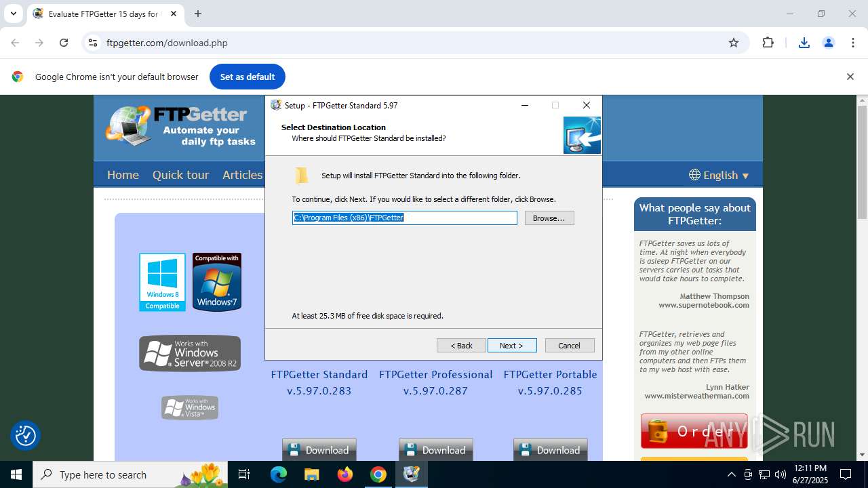Click the Chrome back arrow
Viewport: 868px width, 488px height.
click(15, 43)
